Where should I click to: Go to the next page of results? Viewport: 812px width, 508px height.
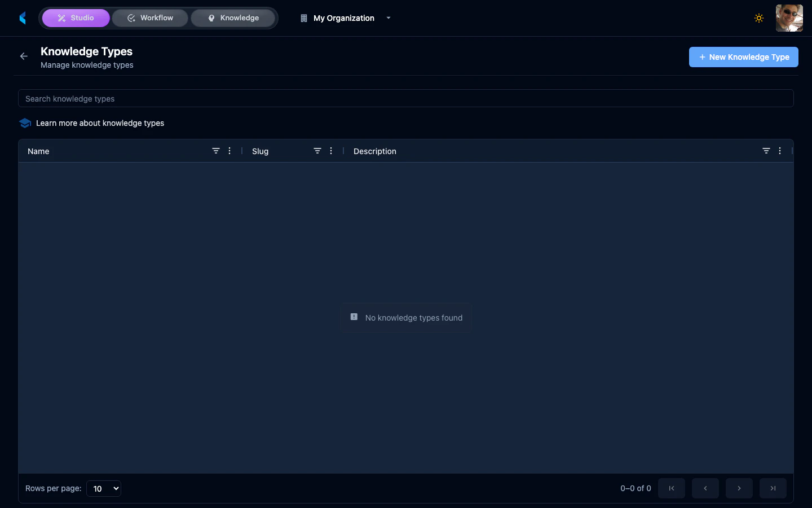tap(739, 488)
